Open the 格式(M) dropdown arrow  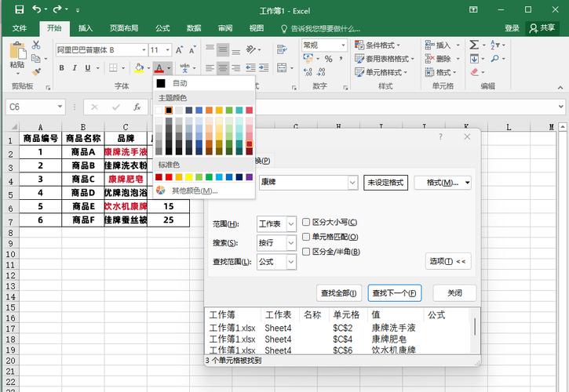(468, 183)
